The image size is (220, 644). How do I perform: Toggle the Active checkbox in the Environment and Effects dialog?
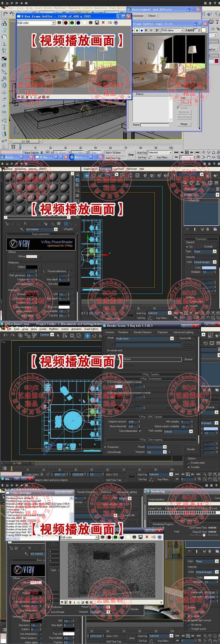[x=178, y=108]
